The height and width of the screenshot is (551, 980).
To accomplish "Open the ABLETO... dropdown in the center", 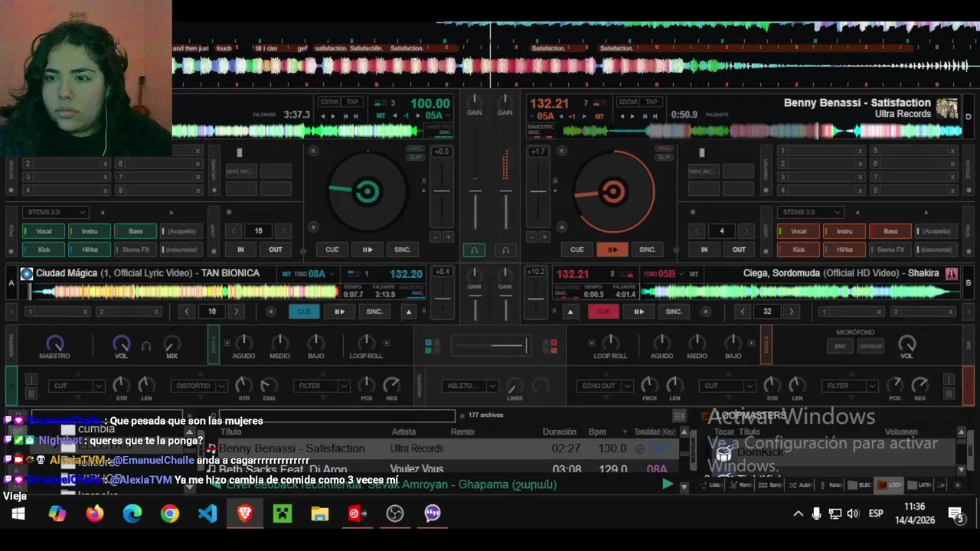I will coord(469,386).
